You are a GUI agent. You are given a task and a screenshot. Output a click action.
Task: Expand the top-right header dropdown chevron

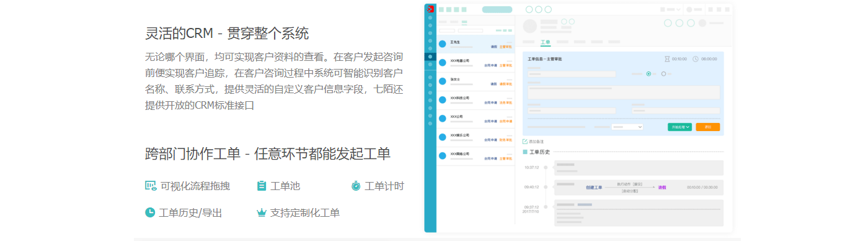679,9
